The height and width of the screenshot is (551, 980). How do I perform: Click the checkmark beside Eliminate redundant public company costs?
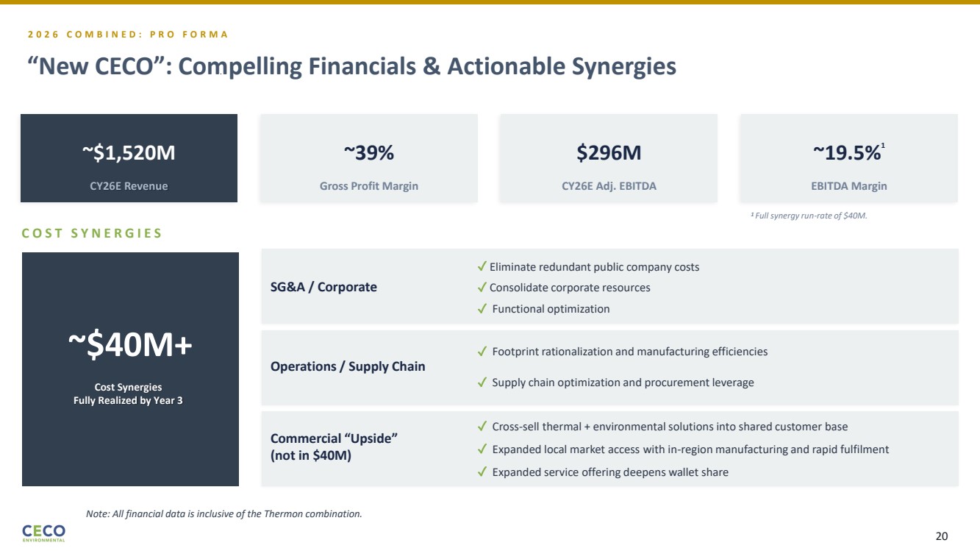482,266
